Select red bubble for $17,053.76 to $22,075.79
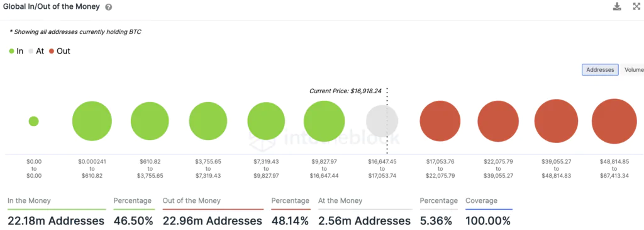Image resolution: width=644 pixels, height=230 pixels. (x=440, y=122)
